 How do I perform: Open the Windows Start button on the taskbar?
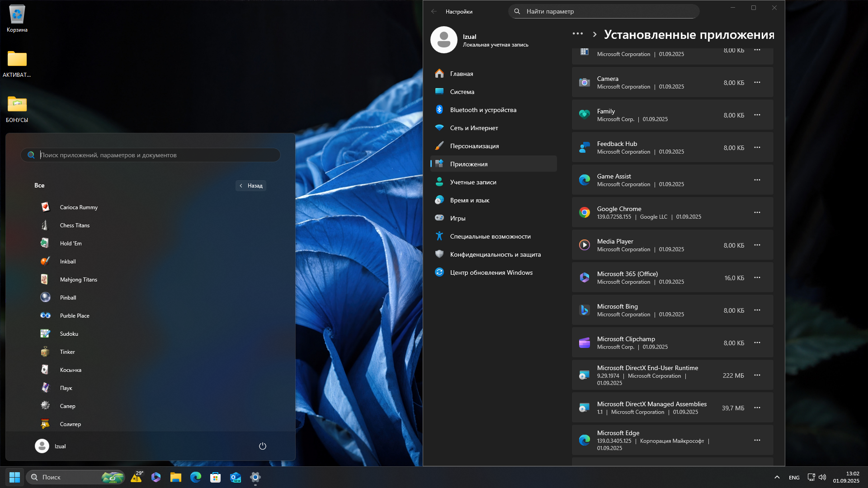14,477
